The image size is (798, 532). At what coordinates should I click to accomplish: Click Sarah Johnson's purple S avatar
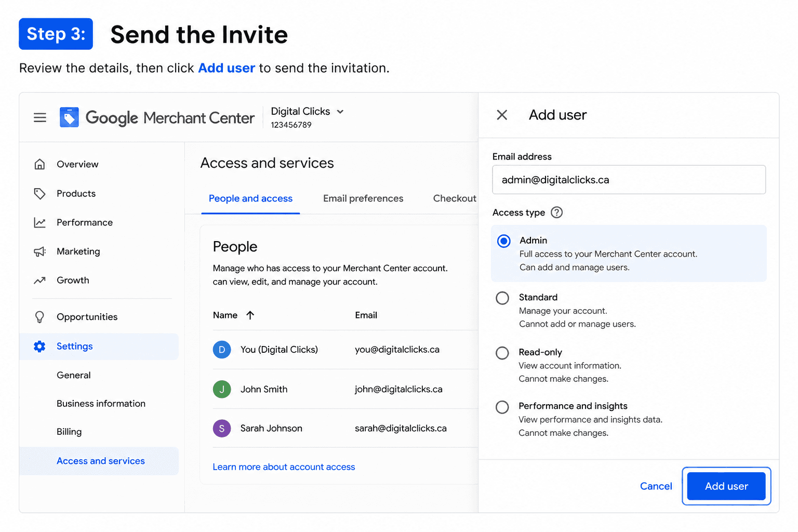222,429
